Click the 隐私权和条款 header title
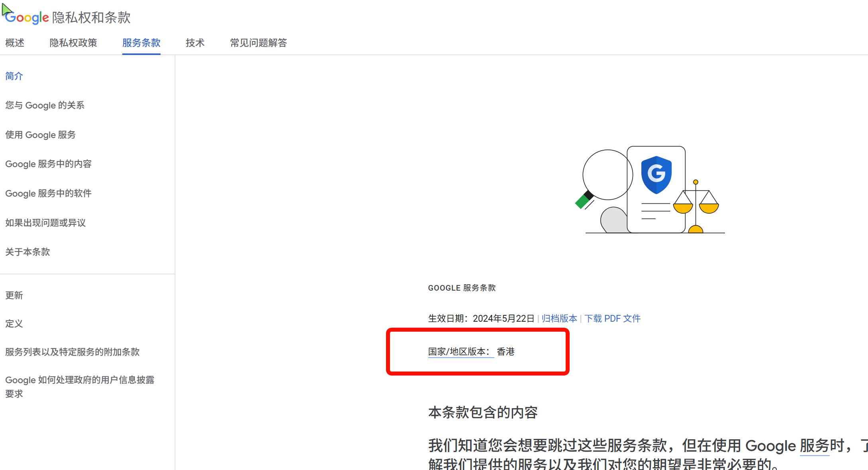The image size is (868, 470). [x=91, y=18]
